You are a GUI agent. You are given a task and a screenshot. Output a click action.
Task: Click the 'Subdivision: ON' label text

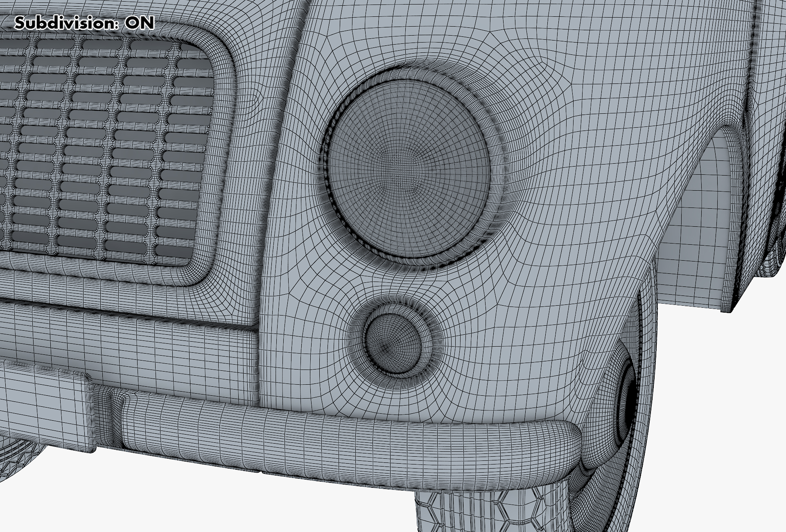(84, 23)
